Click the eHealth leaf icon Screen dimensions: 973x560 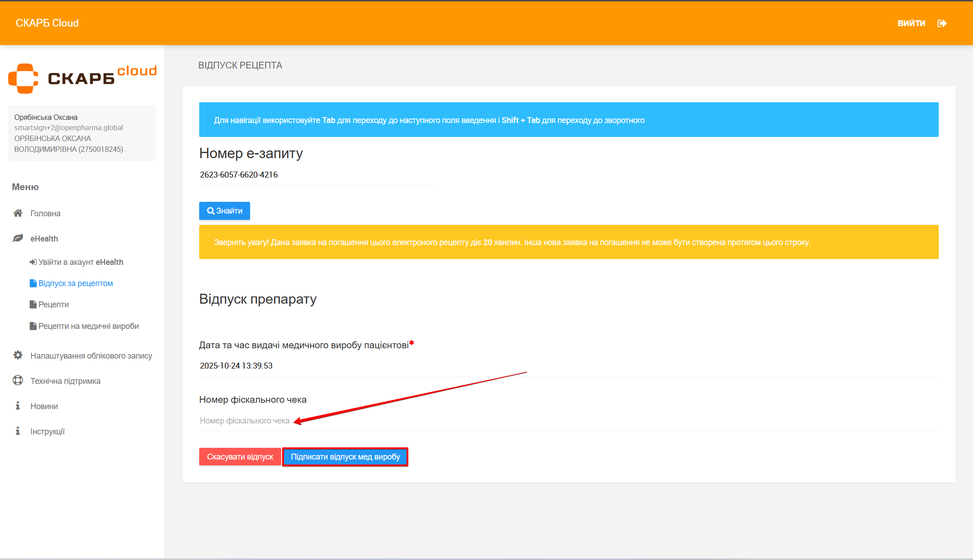(18, 238)
